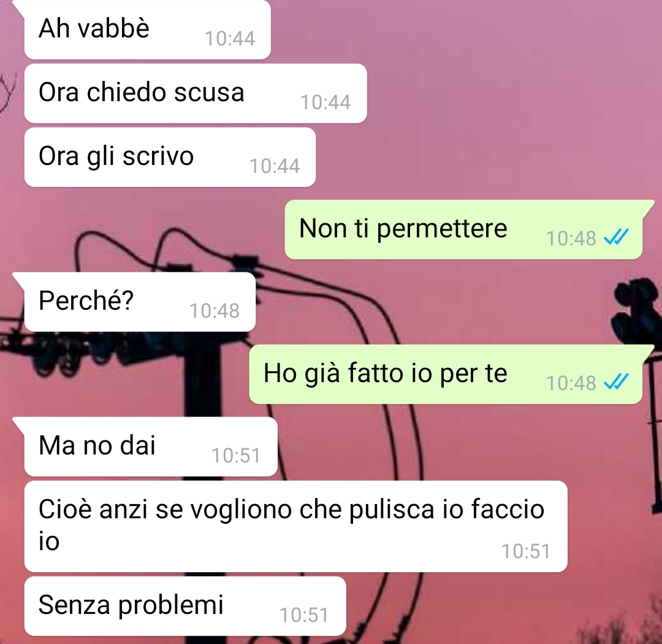Tap the 10:51 timestamp on 'Senza problemi'
The height and width of the screenshot is (644, 662).
point(305,615)
